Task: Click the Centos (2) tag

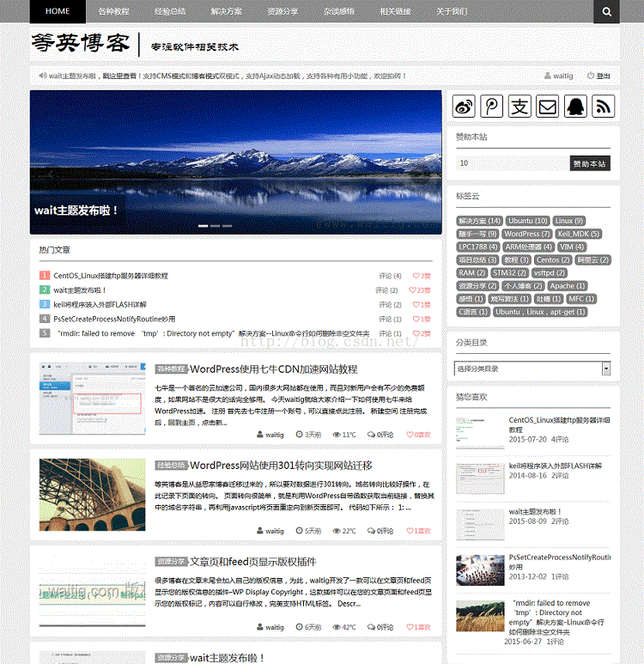Action: 552,260
